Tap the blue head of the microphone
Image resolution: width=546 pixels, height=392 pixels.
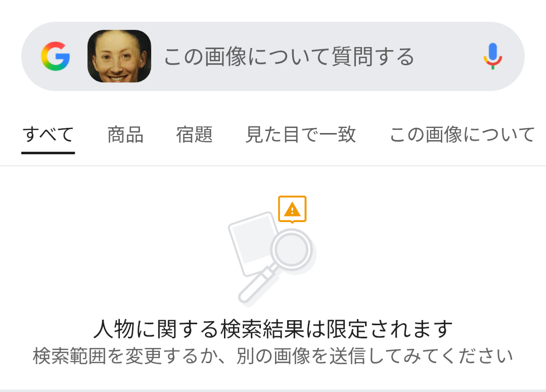pyautogui.click(x=492, y=52)
